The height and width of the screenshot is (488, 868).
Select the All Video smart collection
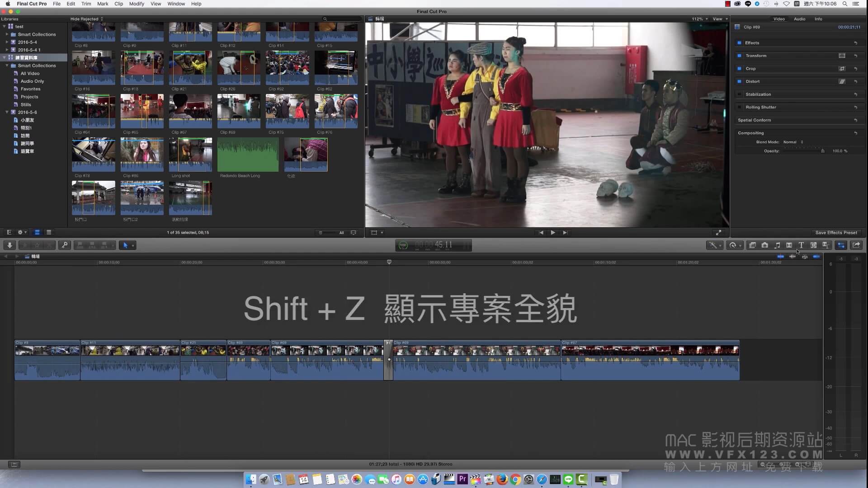point(30,73)
